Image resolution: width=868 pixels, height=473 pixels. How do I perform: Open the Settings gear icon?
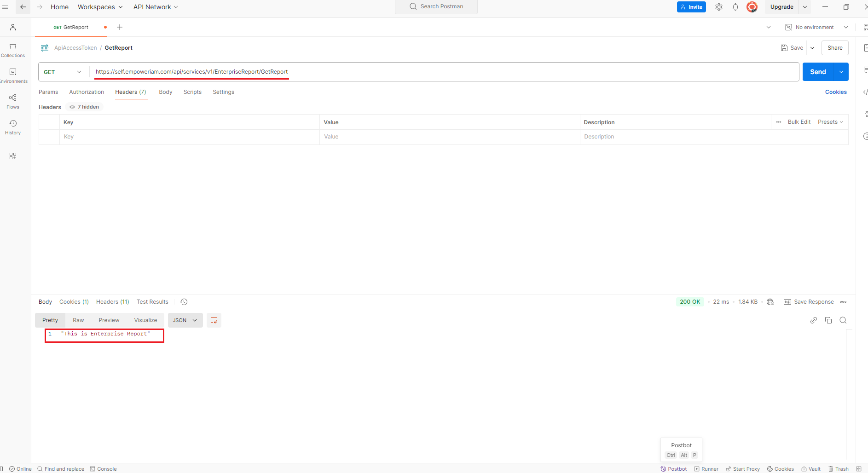(x=719, y=7)
